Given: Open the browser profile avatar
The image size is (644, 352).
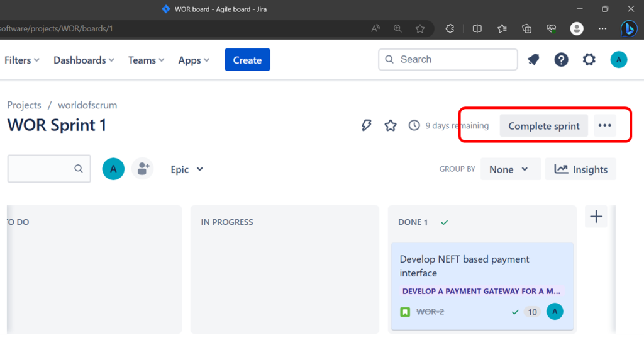Looking at the screenshot, I should pos(577,29).
